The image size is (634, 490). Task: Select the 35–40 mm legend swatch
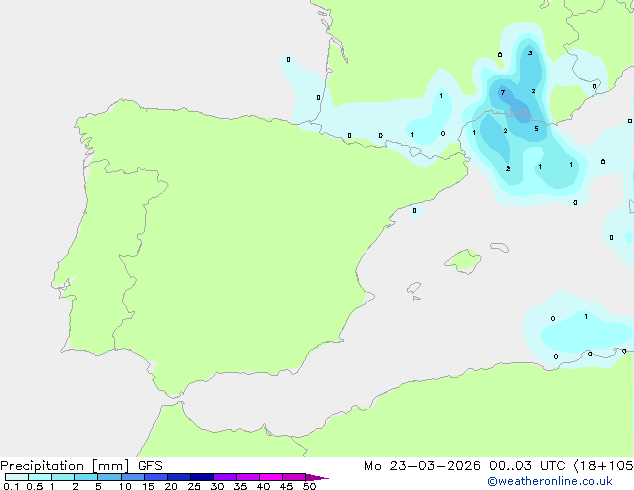pos(248,477)
